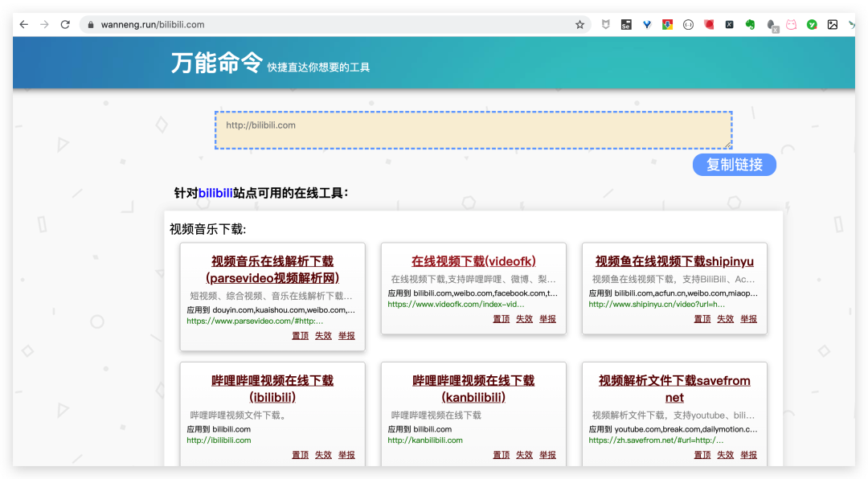Click the tagline 快捷直达你想要的工具
This screenshot has width=868, height=479.
(x=318, y=68)
